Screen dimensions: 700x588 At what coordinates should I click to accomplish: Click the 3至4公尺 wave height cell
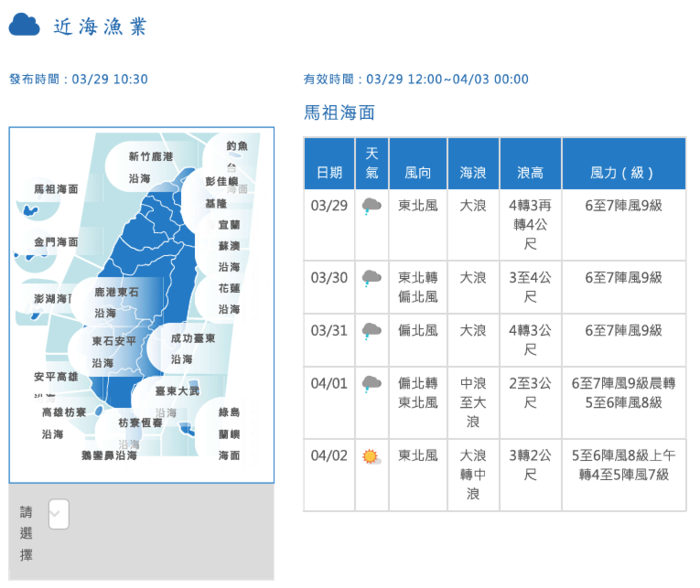pyautogui.click(x=530, y=287)
